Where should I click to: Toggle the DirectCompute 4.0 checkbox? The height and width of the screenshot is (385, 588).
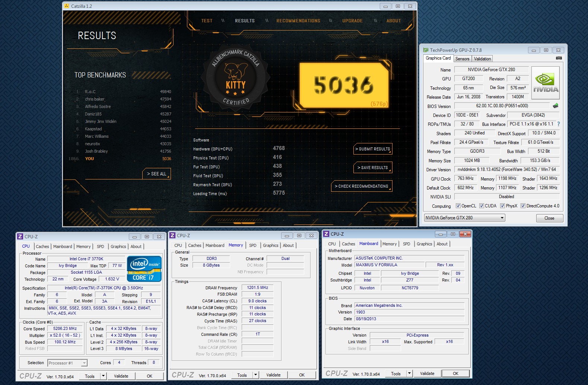[523, 206]
